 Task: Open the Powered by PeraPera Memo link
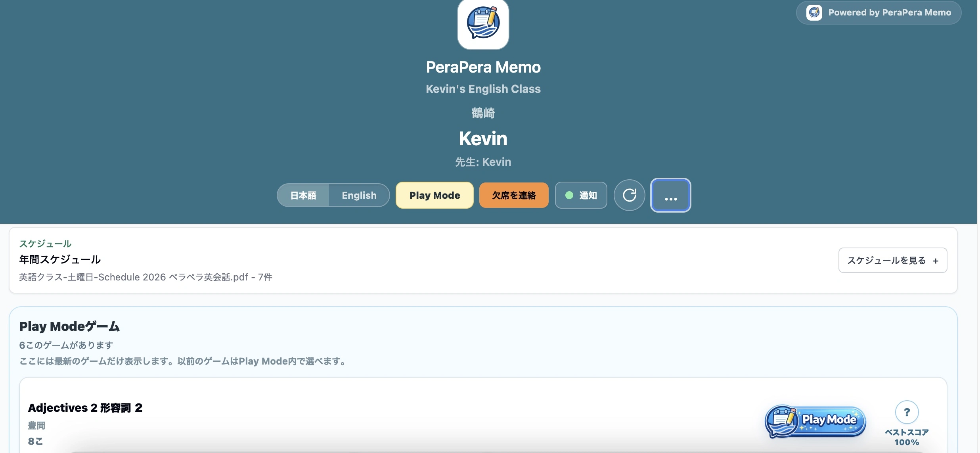click(x=879, y=13)
